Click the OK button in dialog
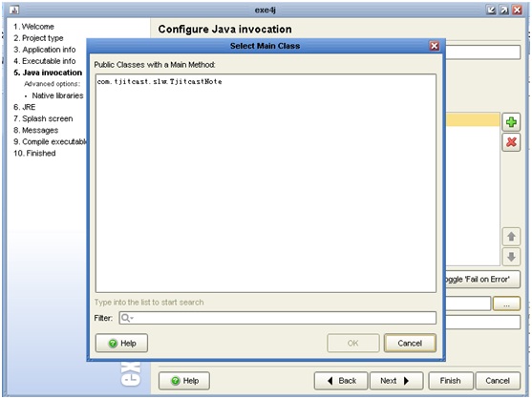The width and height of the screenshot is (532, 399). [x=352, y=343]
